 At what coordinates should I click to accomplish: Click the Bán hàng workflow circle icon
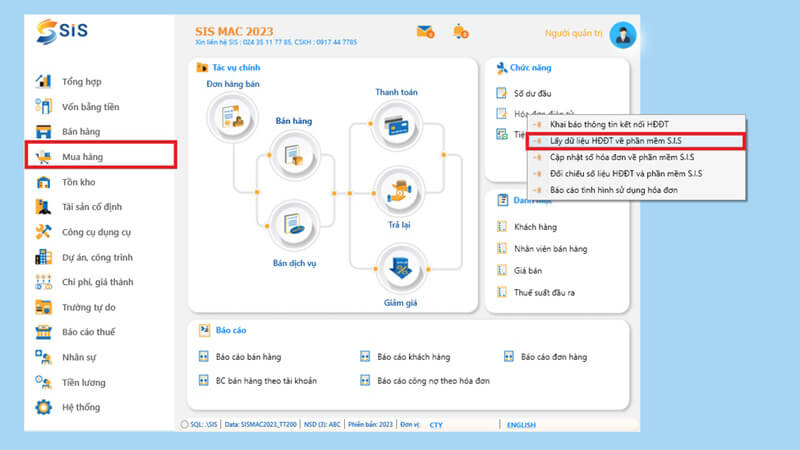(293, 155)
